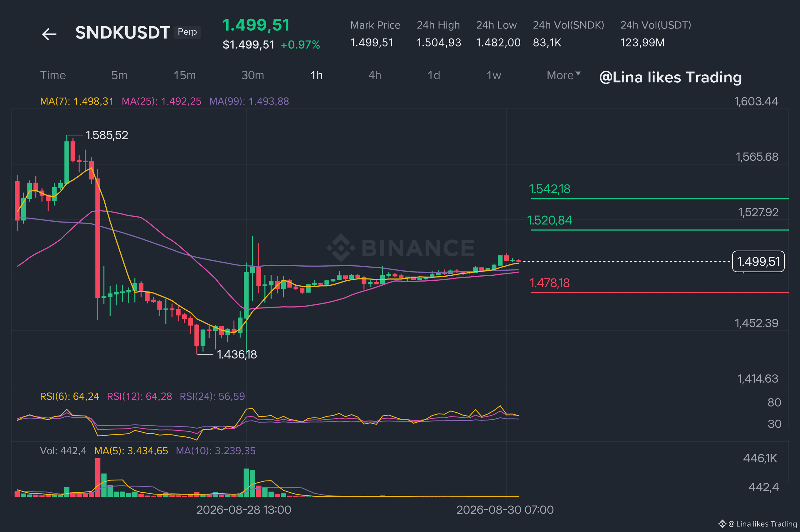
Task: Click the 2026-08-28 13:00 time axis label
Action: coord(244,510)
